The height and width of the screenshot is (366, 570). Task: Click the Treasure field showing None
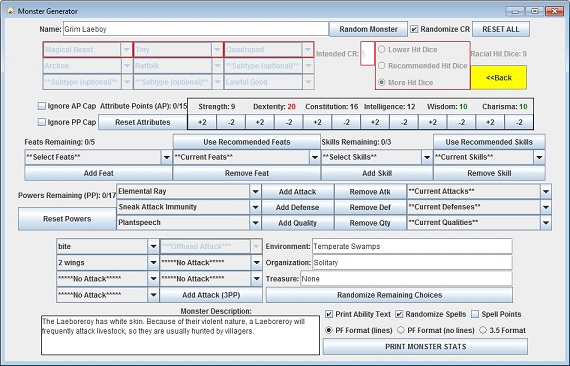(x=406, y=279)
